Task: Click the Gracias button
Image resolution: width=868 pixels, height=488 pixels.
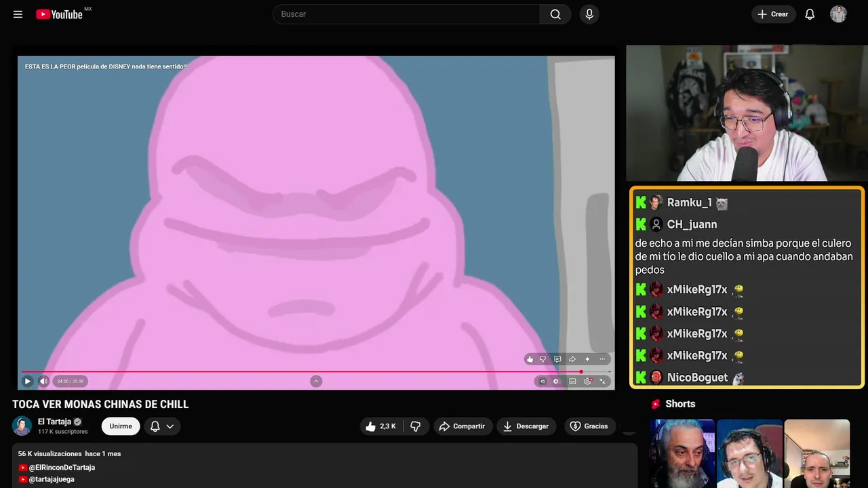Action: 589,426
